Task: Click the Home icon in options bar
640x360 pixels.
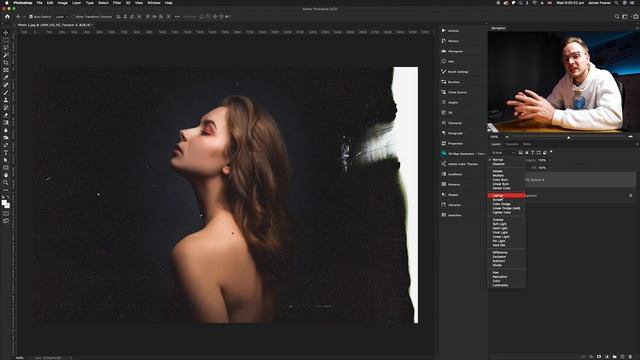Action: click(7, 17)
